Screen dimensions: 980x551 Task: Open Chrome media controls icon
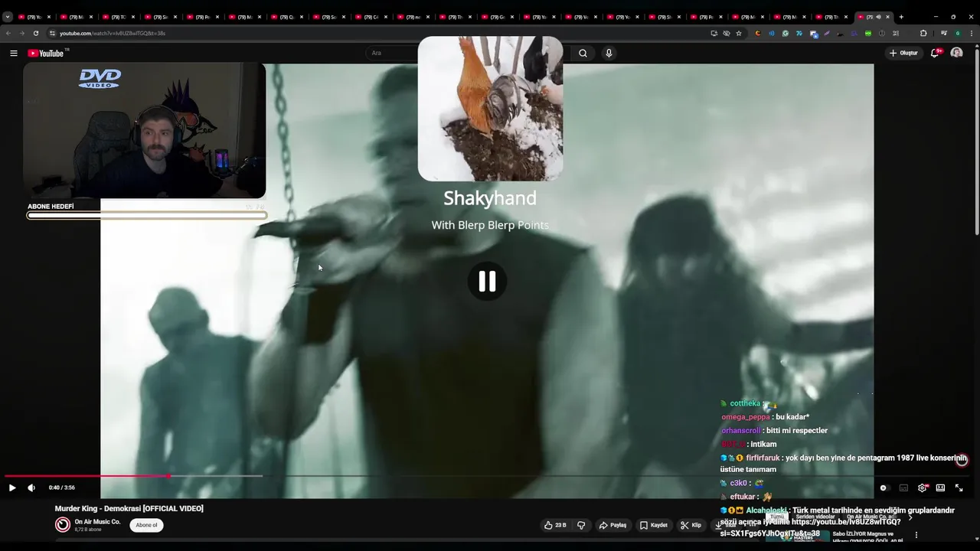point(944,33)
